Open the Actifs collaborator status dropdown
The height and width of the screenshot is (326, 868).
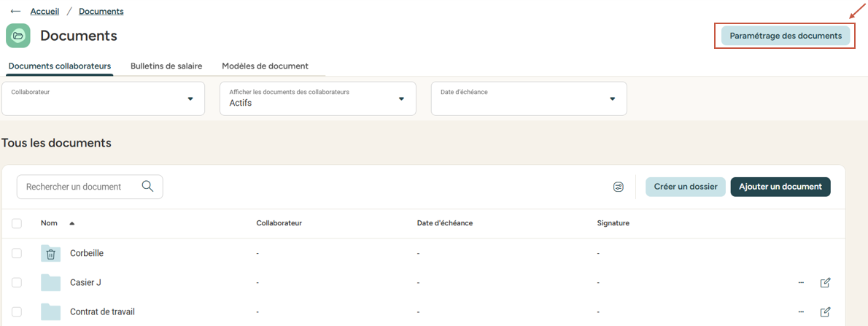pos(401,98)
